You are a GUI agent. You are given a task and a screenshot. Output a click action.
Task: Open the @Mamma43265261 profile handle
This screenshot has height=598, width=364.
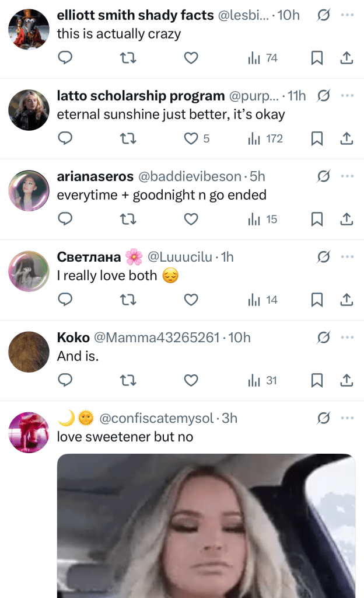156,338
